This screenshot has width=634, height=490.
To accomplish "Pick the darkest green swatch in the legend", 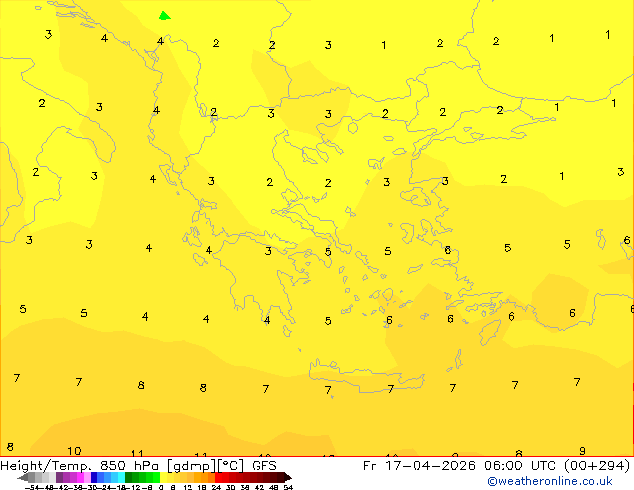I will tap(129, 477).
